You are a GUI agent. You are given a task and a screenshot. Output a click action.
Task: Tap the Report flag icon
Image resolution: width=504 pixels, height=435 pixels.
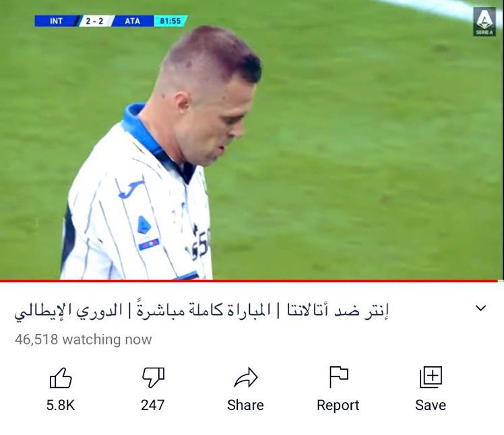[338, 377]
